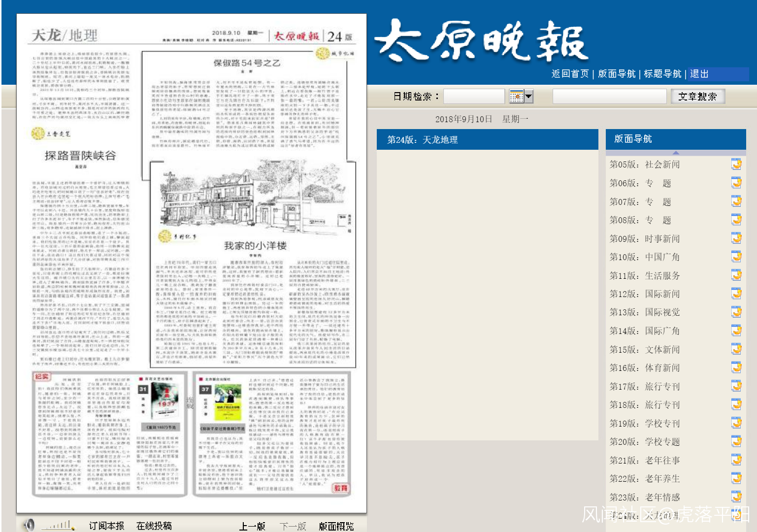
Task: Select 第17版：旅行专刊 in the section list
Action: [645, 386]
